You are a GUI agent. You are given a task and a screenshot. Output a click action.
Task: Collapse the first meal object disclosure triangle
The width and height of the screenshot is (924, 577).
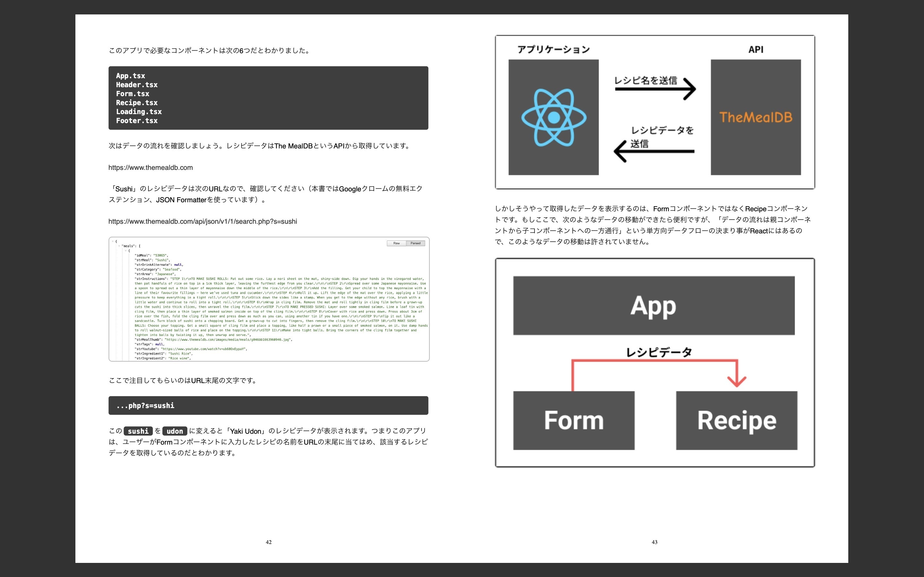tap(126, 251)
